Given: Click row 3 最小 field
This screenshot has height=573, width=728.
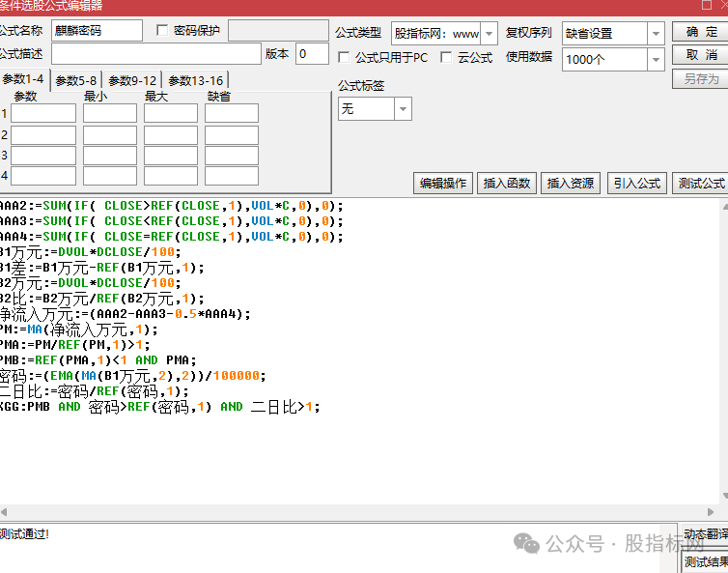Looking at the screenshot, I should click(110, 156).
